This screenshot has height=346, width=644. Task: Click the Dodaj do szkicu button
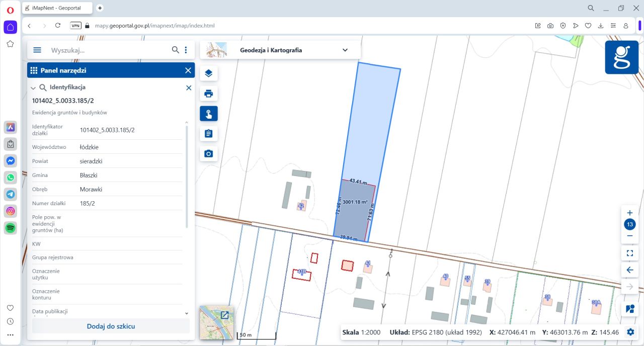[x=111, y=326]
